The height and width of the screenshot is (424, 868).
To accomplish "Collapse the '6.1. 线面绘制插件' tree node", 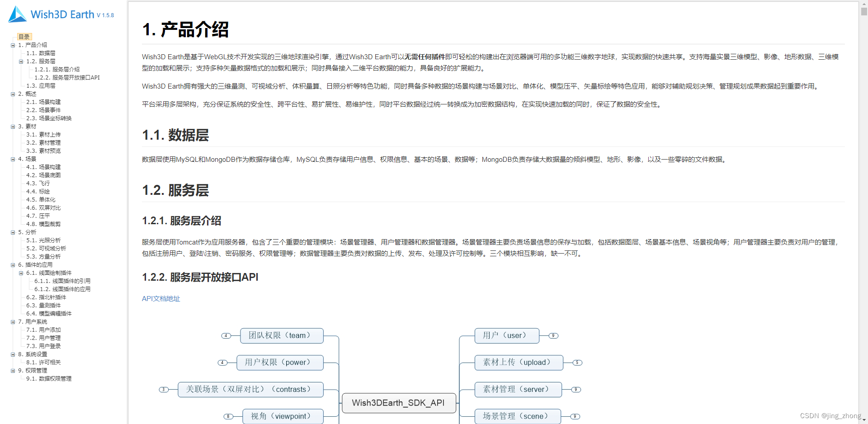I will click(x=21, y=273).
